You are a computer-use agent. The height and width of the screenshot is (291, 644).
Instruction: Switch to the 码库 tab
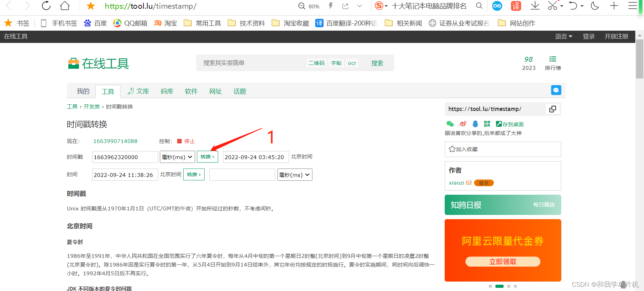pyautogui.click(x=167, y=91)
